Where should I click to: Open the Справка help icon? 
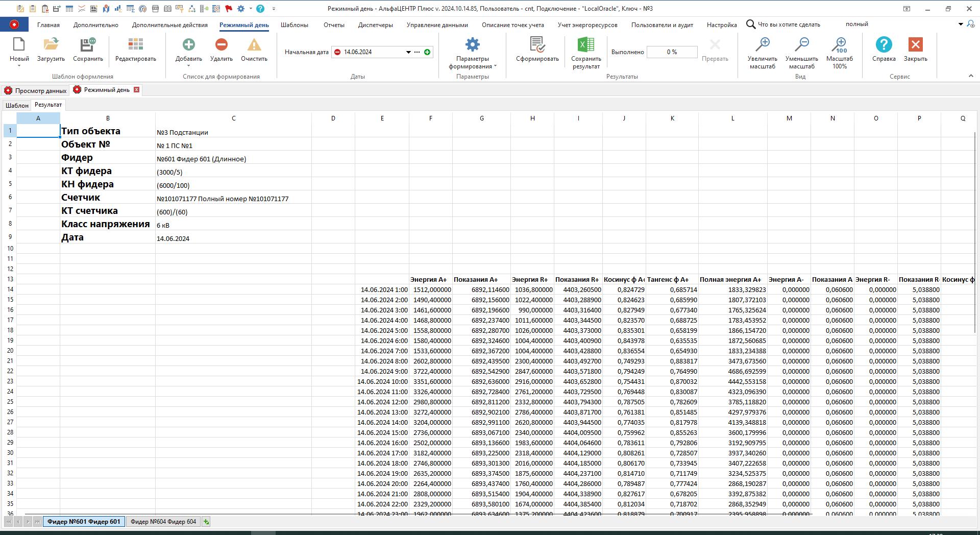point(884,45)
